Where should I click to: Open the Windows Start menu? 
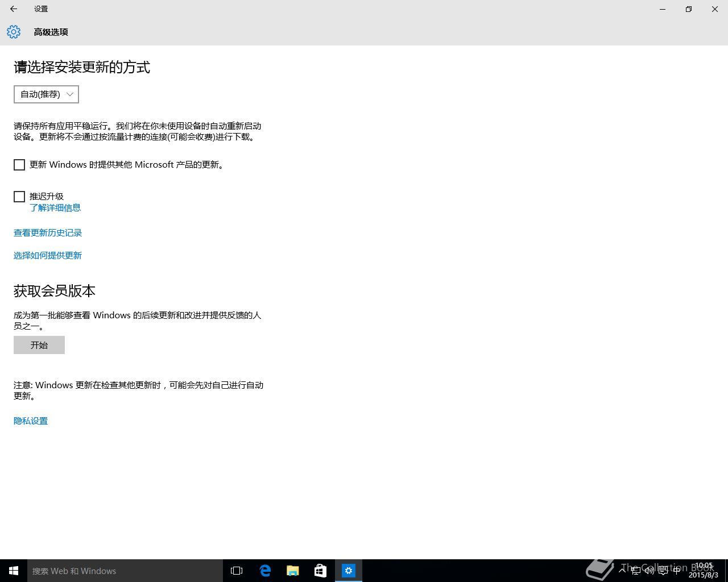(14, 571)
